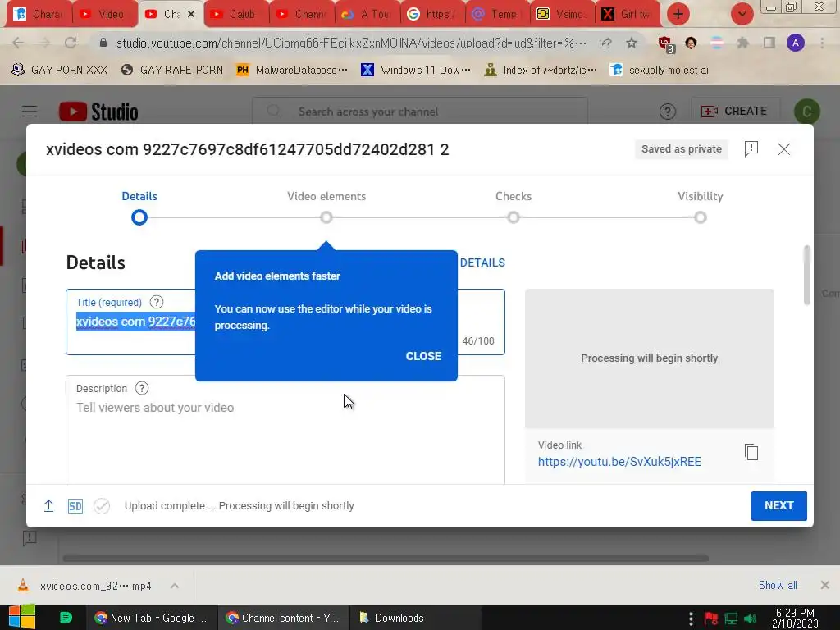Dismiss the tooltip with the CLOSE button
Image resolution: width=840 pixels, height=630 pixels.
(x=423, y=356)
